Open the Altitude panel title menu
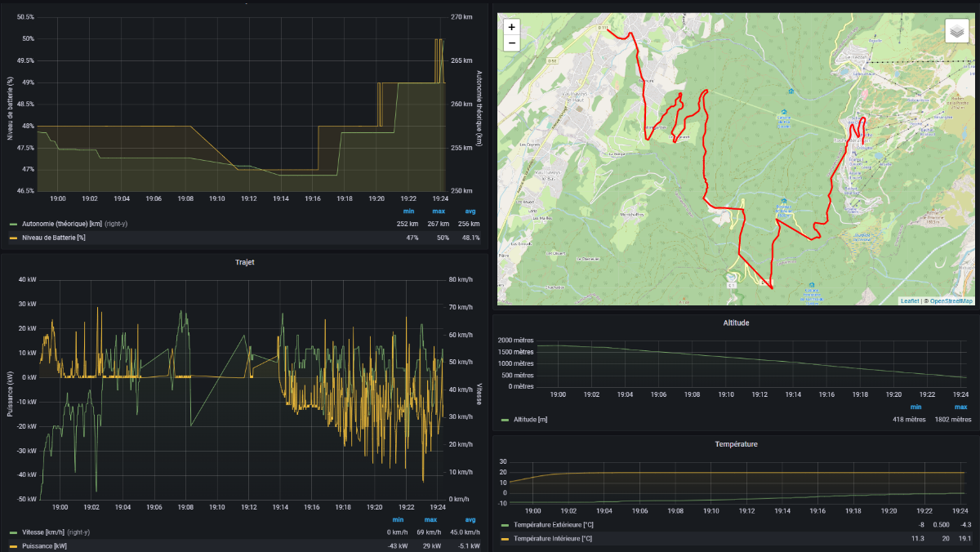Image resolution: width=980 pixels, height=552 pixels. pos(736,323)
